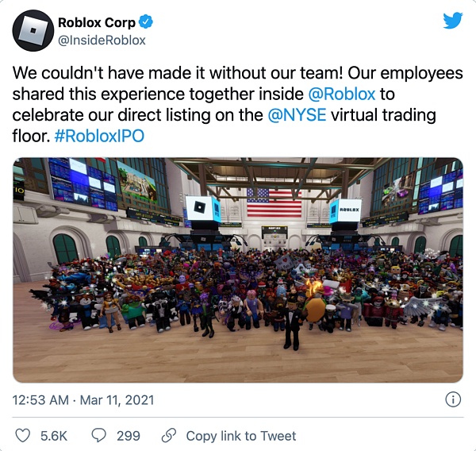The image size is (476, 451).
Task: Open the Twitter bird logo
Action: (453, 21)
